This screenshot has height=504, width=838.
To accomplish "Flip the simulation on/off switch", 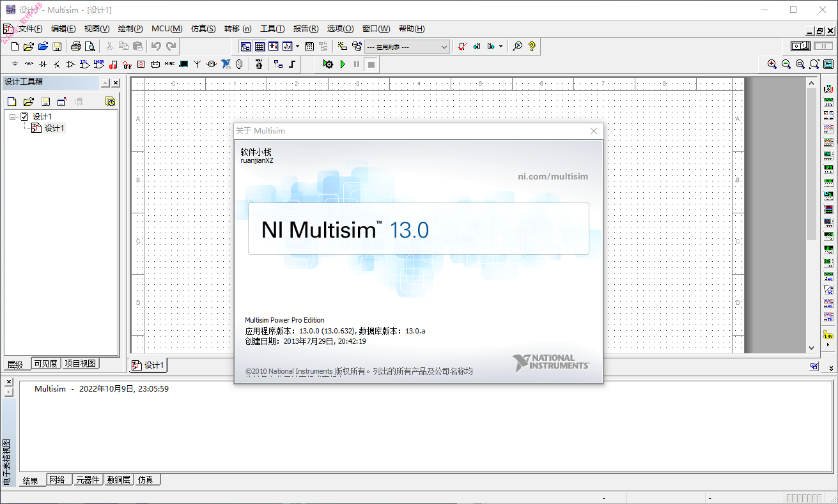I will tap(800, 46).
